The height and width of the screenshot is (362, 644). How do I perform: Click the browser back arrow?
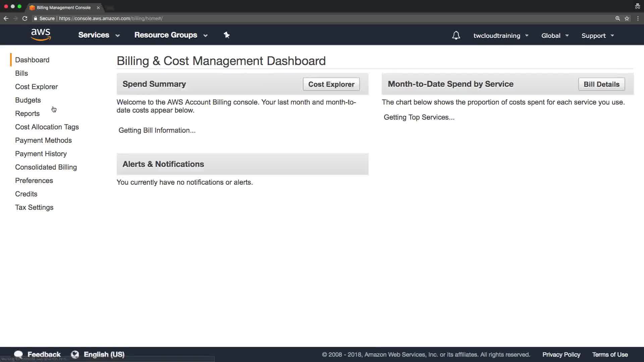(6, 18)
